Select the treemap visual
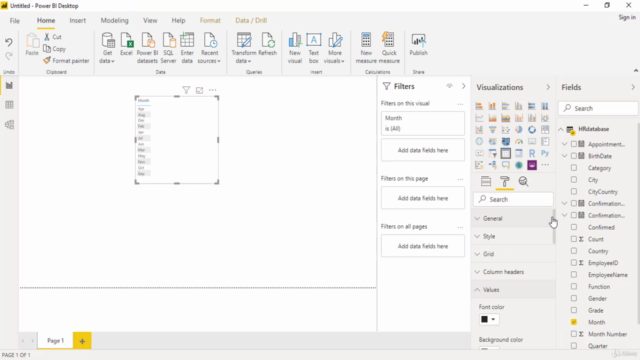Viewport: 640px width, 360px height. (545, 130)
